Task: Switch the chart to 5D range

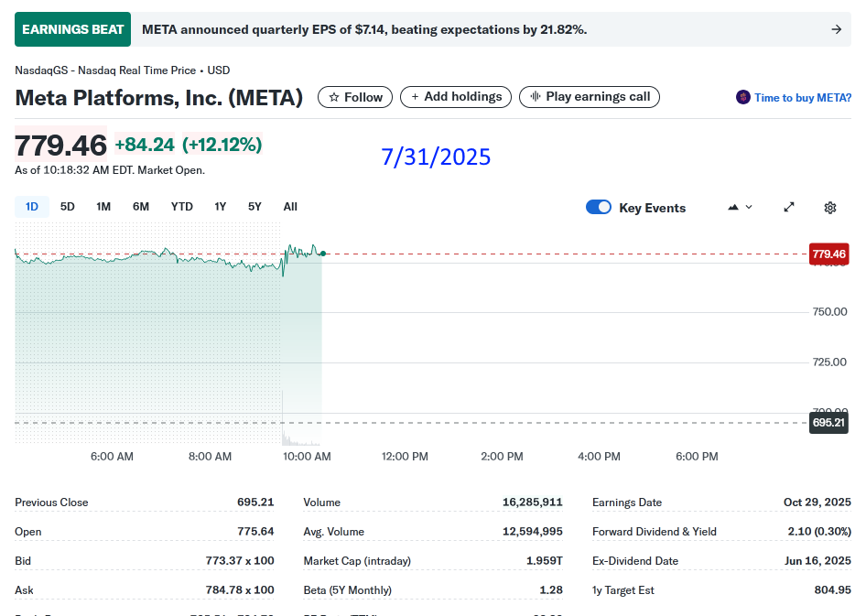Action: [x=68, y=207]
